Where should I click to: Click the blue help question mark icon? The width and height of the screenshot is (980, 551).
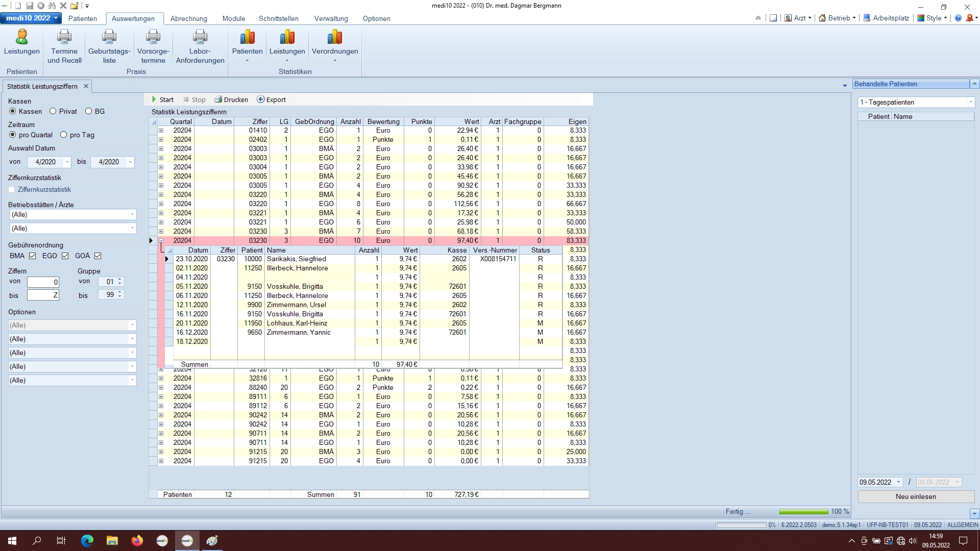click(x=958, y=18)
